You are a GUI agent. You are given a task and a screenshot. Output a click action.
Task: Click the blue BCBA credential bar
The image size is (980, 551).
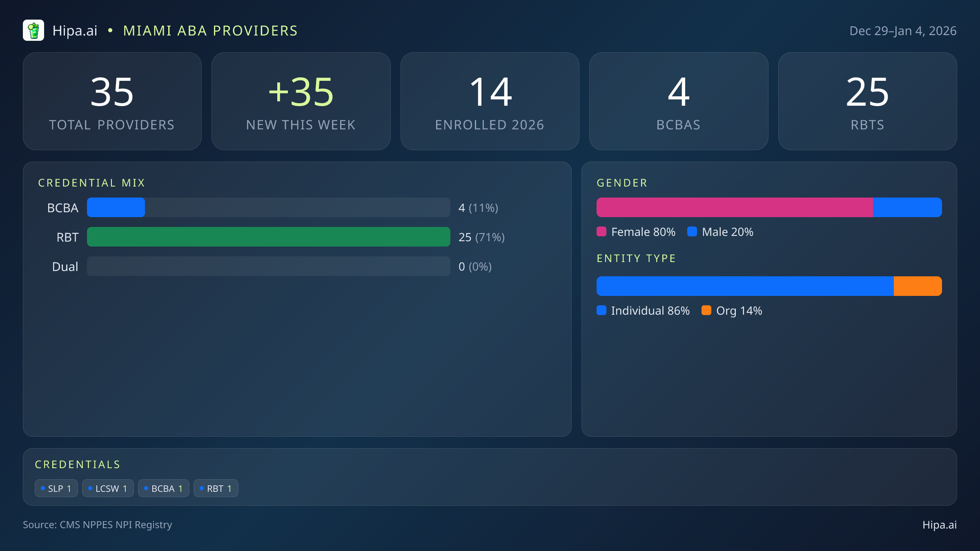[116, 207]
